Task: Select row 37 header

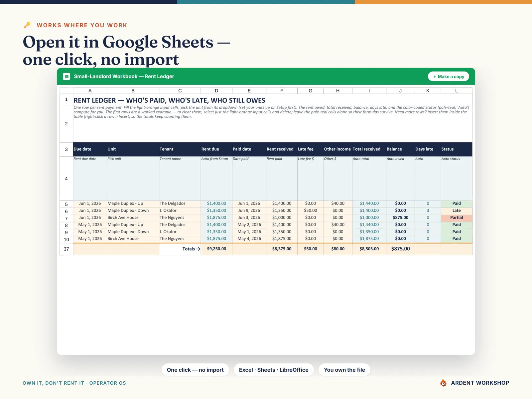Action: [x=66, y=249]
